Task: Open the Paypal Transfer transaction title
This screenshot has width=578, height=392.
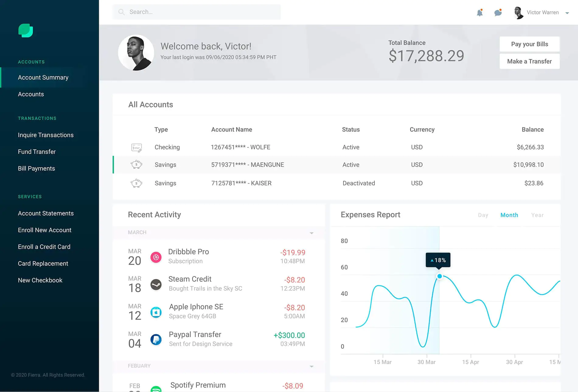Action: [x=195, y=334]
